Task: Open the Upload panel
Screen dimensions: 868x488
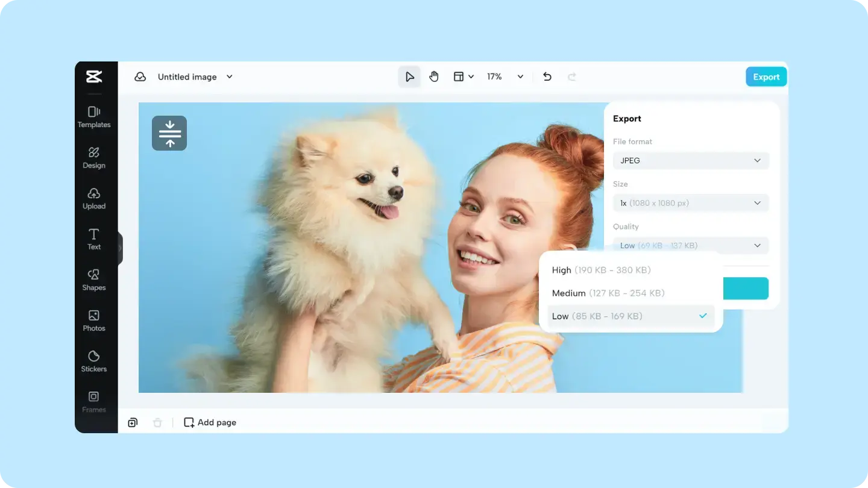Action: [94, 198]
